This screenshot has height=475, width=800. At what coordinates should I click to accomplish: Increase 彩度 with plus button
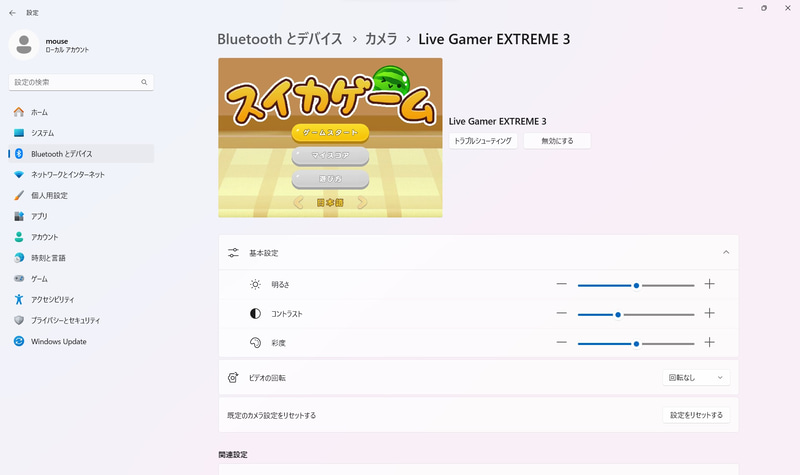click(709, 342)
